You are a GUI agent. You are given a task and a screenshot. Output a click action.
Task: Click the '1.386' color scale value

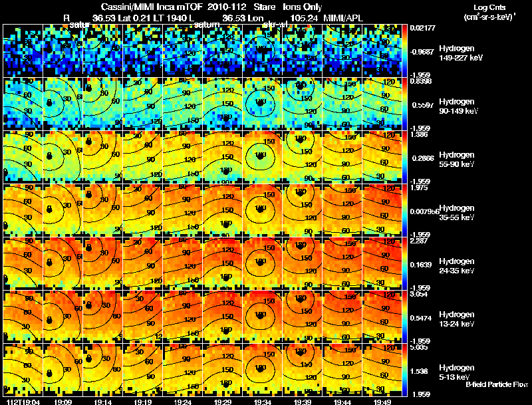click(419, 134)
